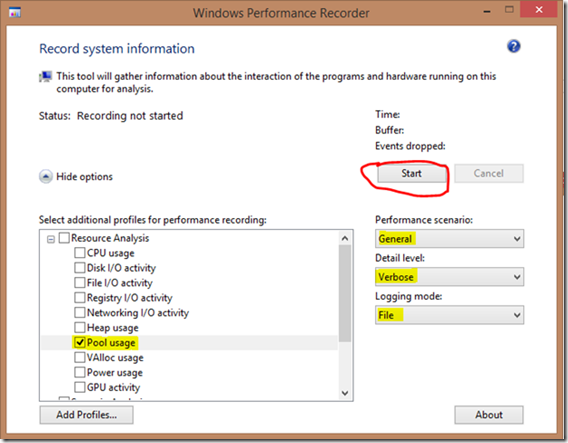Enable the CPU usage checkbox

[x=80, y=252]
